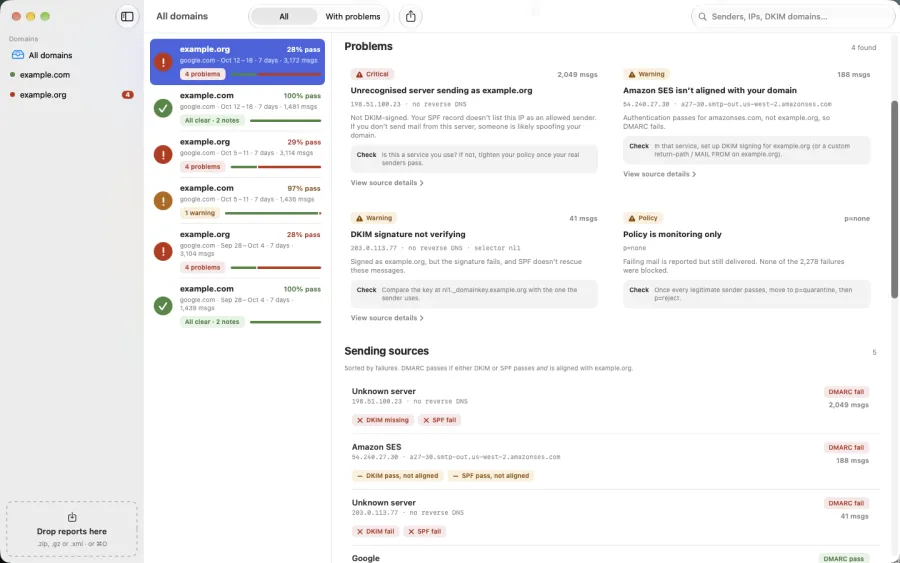
Task: Click the Sending sources heading
Action: (386, 351)
